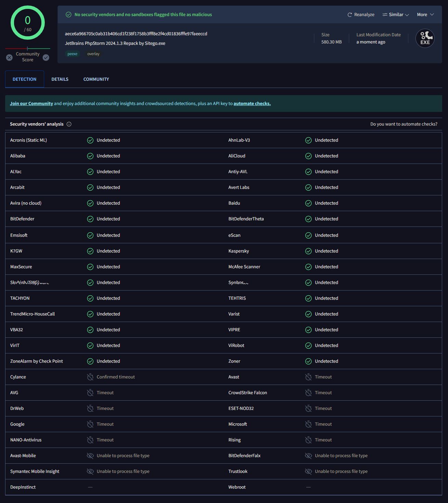Viewport: 448px width, 503px height.
Task: Click the info icon beside Security vendors' analysis
Action: (x=69, y=124)
